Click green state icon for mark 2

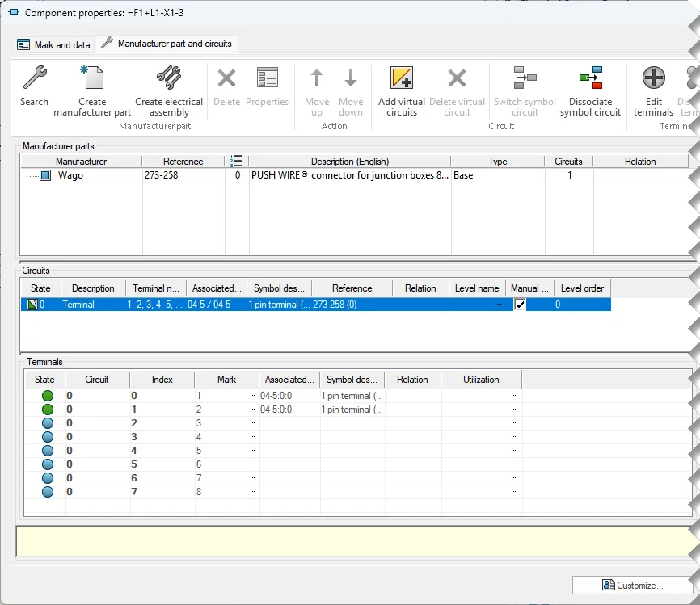[48, 410]
